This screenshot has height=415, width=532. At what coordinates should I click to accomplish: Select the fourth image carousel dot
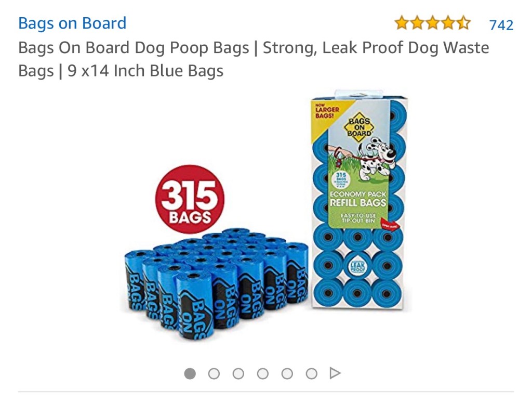point(263,373)
